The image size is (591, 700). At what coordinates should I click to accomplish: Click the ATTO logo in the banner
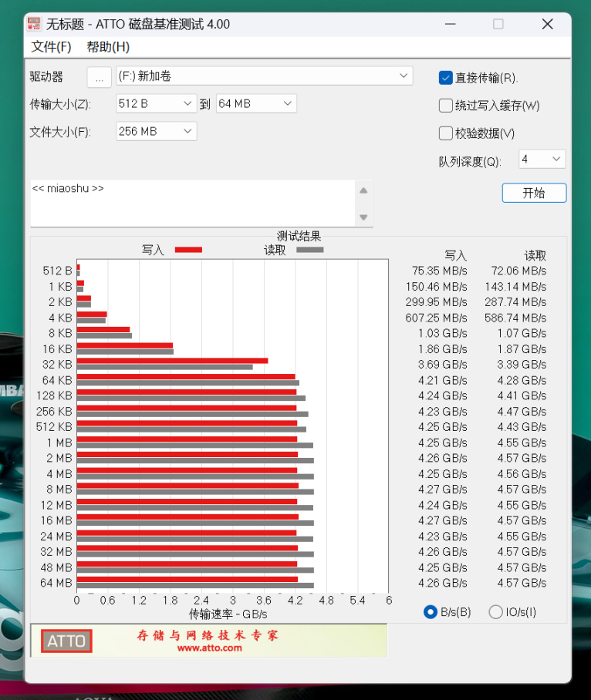coord(66,641)
